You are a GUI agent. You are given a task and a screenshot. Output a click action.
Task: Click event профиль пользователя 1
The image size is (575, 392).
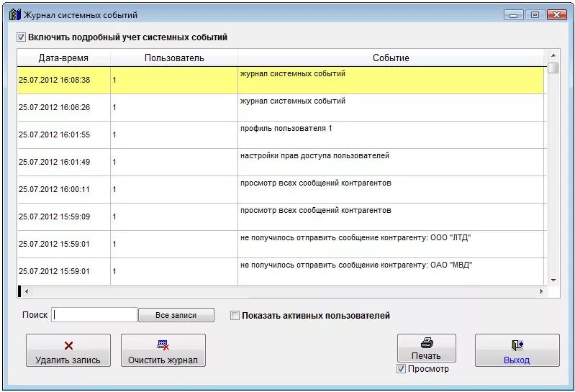[x=286, y=129]
